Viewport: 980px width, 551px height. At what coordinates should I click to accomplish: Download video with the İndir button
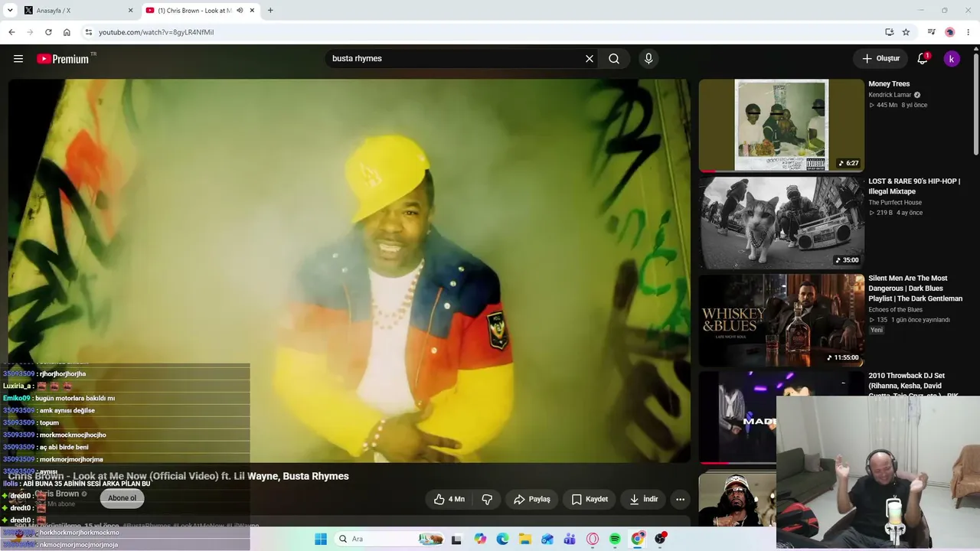tap(643, 499)
